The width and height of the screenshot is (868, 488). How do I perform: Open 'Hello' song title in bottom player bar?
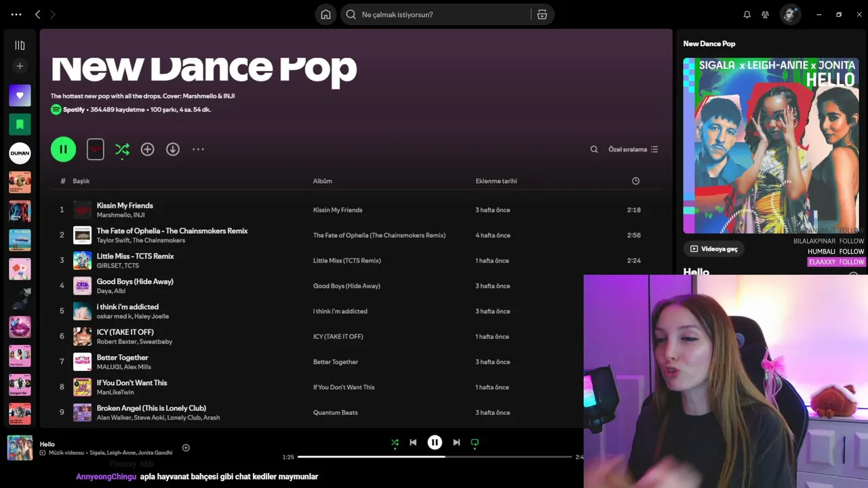(47, 444)
